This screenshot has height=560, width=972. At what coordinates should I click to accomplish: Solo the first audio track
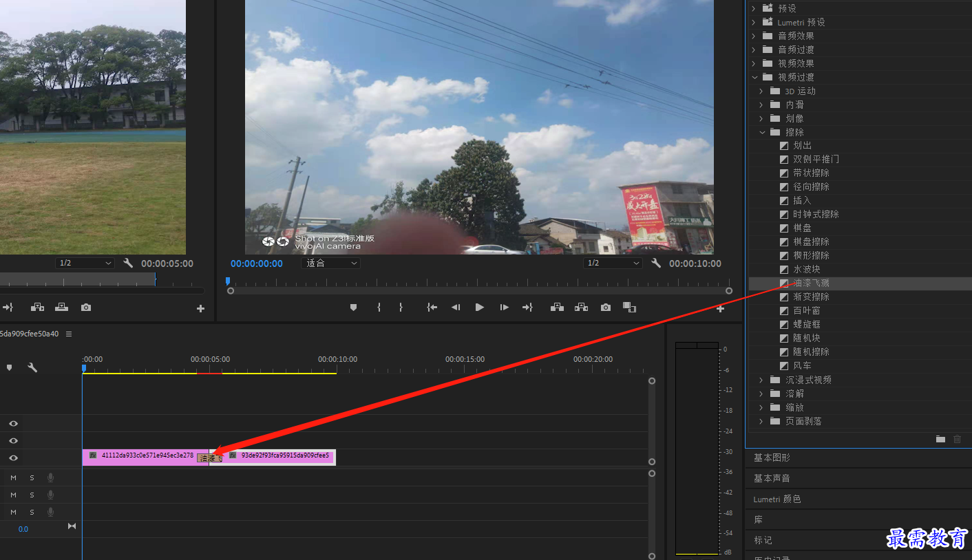(32, 477)
